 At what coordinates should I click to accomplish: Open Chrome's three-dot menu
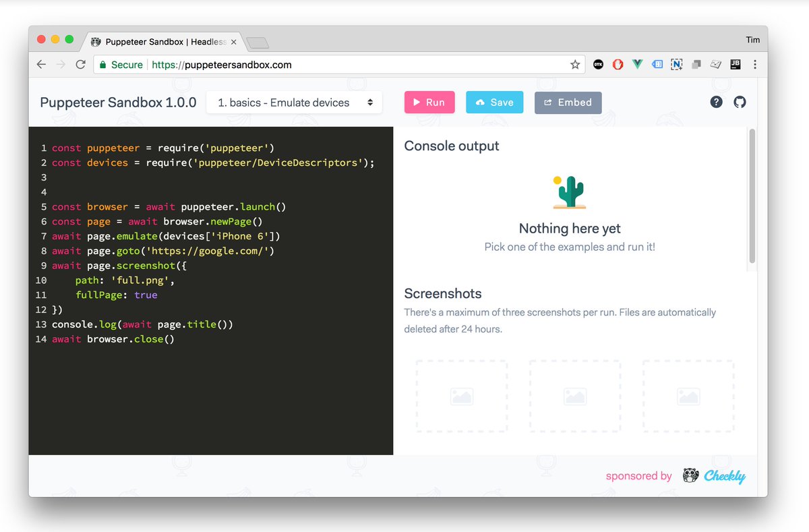[x=754, y=65]
